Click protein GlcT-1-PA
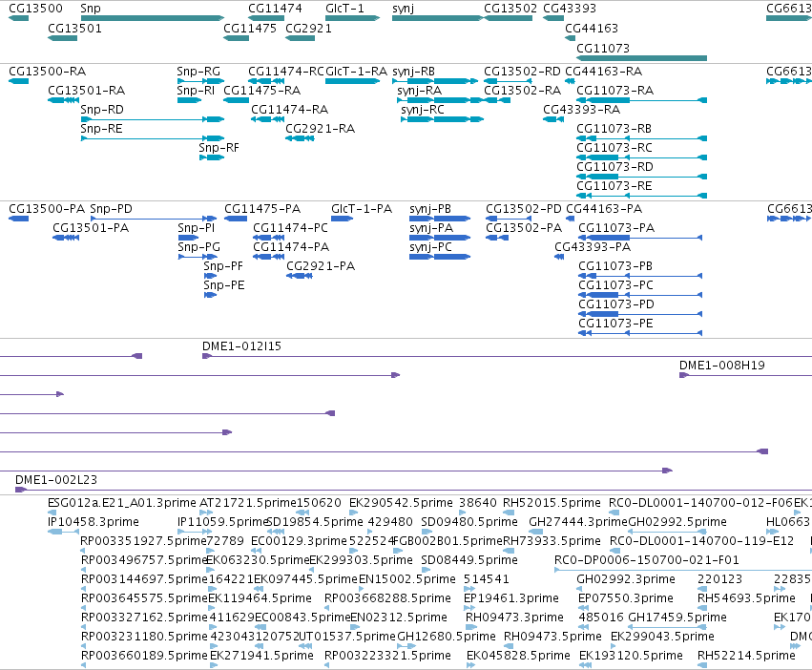The image size is (812, 670). (362, 209)
